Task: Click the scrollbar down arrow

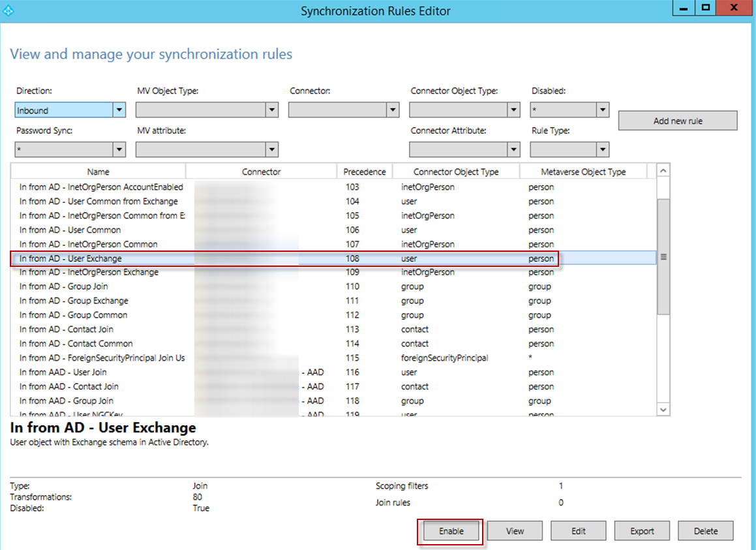Action: pos(663,409)
